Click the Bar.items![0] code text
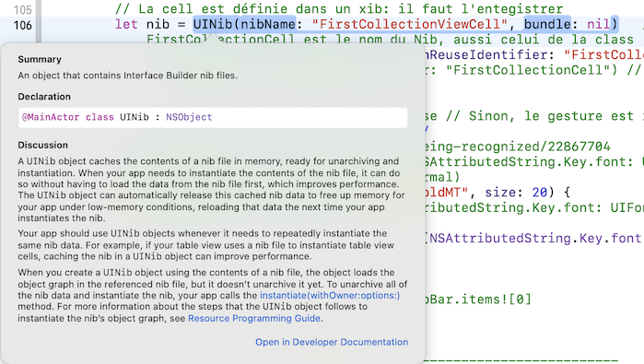Screen dimensions: 644x364 point(479,299)
